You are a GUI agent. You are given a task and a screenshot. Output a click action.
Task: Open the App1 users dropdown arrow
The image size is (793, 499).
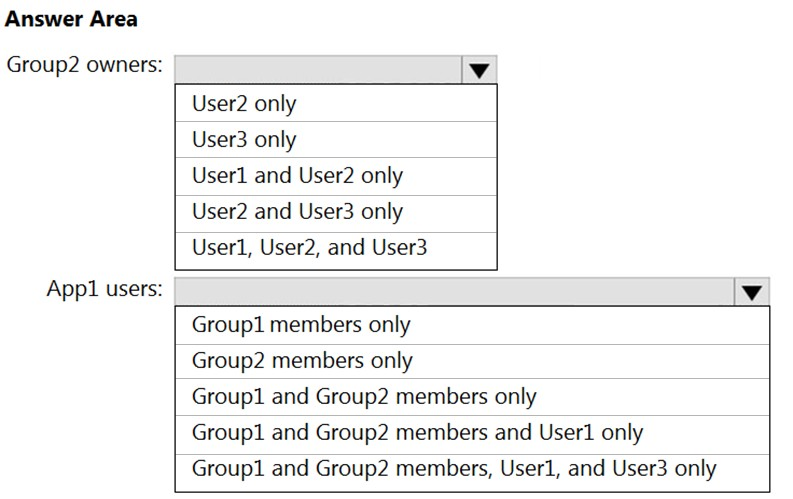(x=752, y=292)
